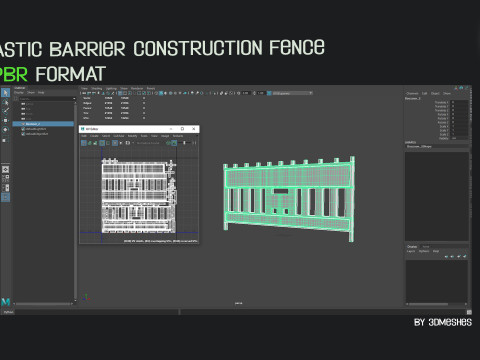Switch to Anim tab in Layer Editor
This screenshot has height=360, width=480.
pyautogui.click(x=426, y=247)
